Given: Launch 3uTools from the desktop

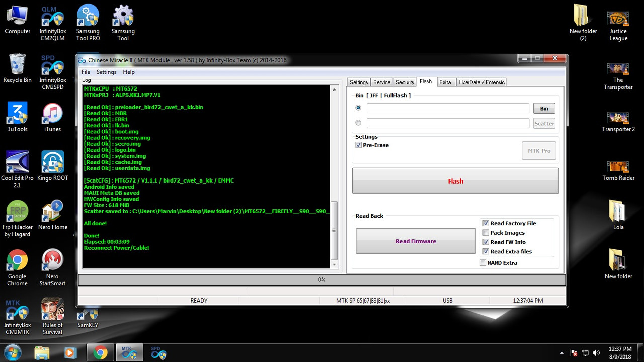Looking at the screenshot, I should [17, 118].
